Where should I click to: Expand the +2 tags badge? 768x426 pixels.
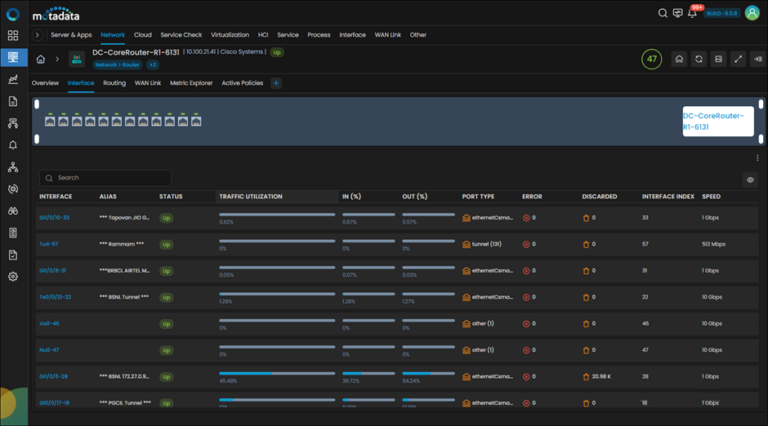click(x=153, y=65)
